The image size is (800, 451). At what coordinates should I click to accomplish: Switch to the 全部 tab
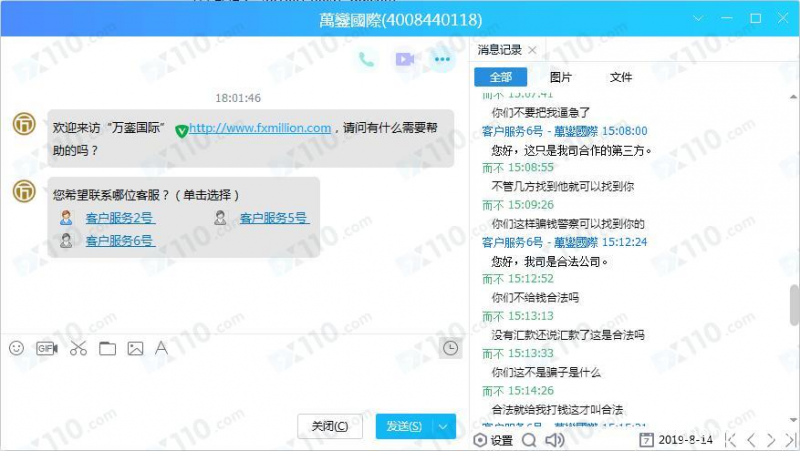(501, 77)
